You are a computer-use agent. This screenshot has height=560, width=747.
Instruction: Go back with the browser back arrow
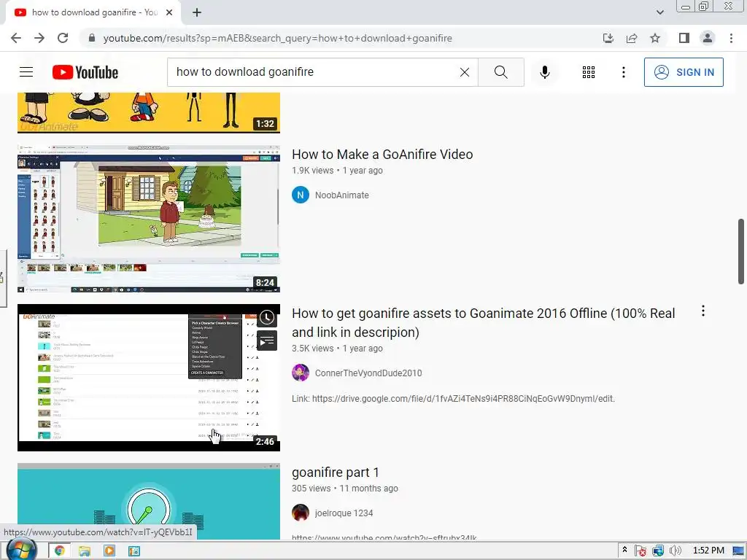pyautogui.click(x=16, y=38)
